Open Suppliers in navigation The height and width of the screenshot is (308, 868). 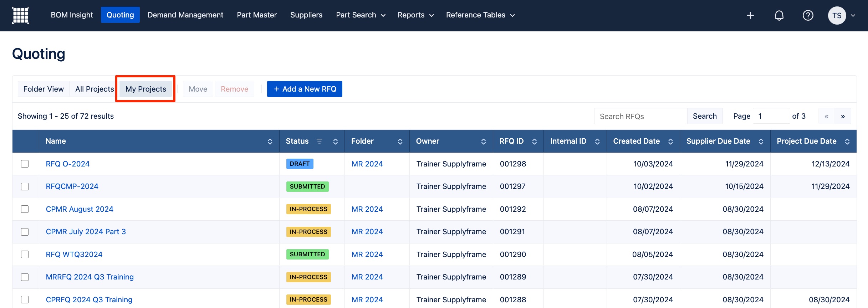click(306, 15)
